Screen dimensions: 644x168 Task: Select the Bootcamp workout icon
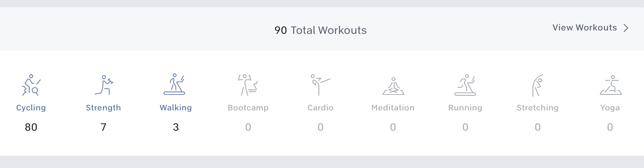pyautogui.click(x=248, y=85)
